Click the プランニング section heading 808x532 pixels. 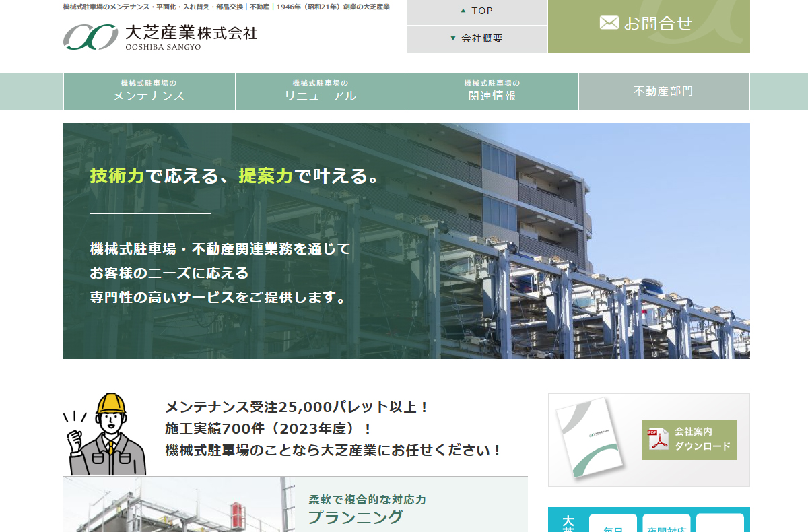pyautogui.click(x=356, y=517)
